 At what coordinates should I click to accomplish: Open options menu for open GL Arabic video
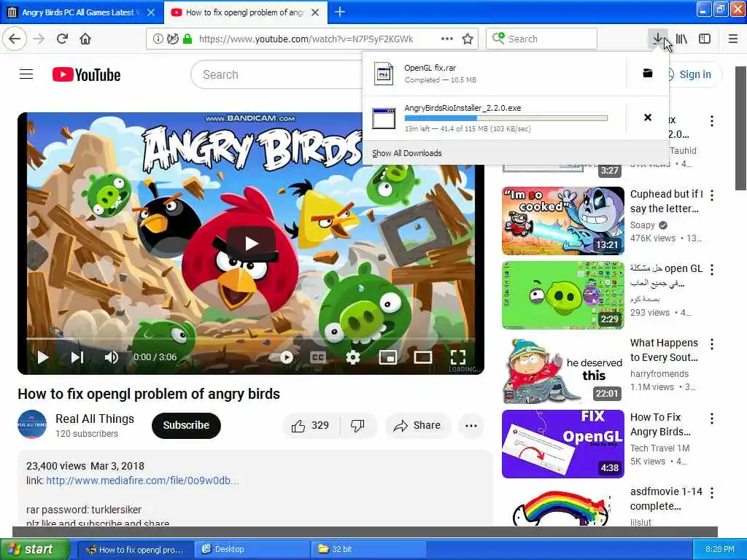pos(712,270)
